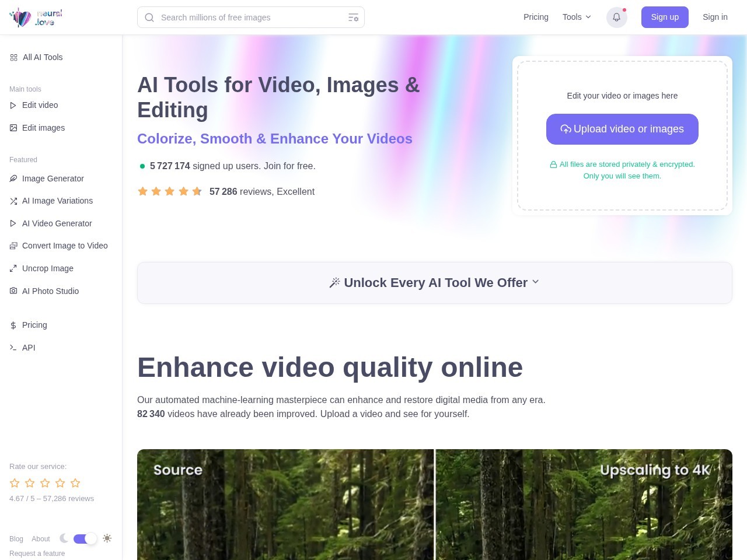Click the Uncrop Image expand icon
This screenshot has height=560, width=747.
(13, 268)
